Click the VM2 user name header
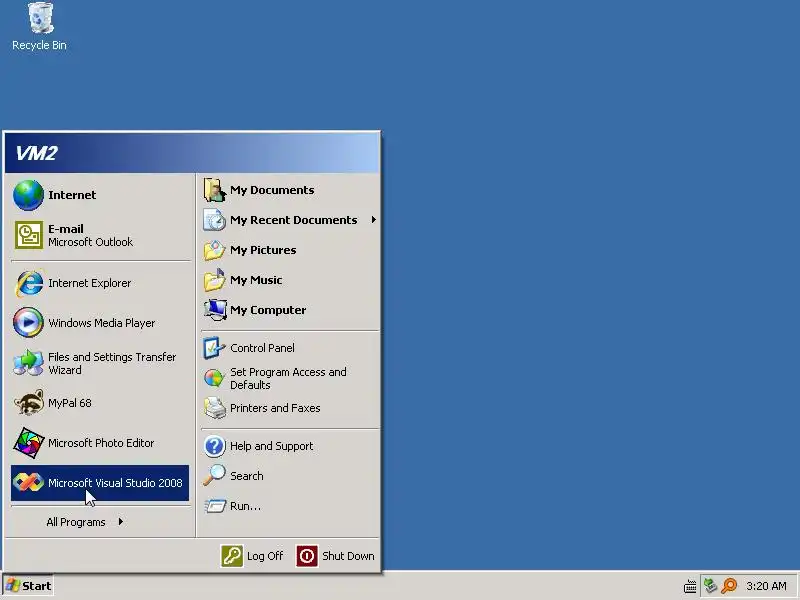This screenshot has width=800, height=600. click(36, 153)
